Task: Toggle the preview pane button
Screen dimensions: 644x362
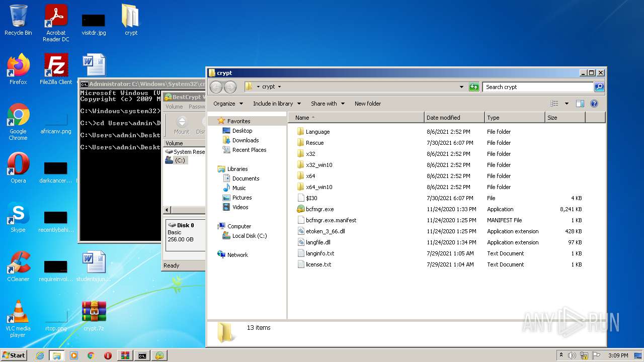Action: point(580,104)
